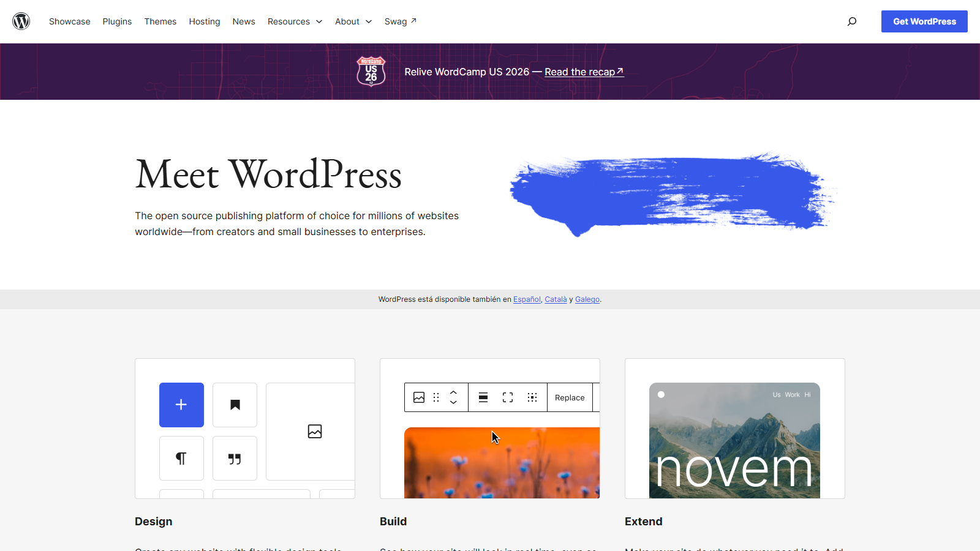Click the drag handle dots icon

coord(436,397)
